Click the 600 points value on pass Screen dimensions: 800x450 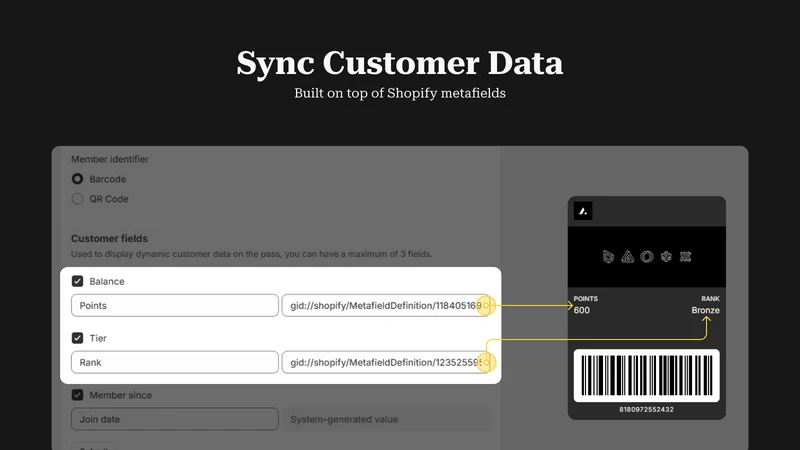582,310
